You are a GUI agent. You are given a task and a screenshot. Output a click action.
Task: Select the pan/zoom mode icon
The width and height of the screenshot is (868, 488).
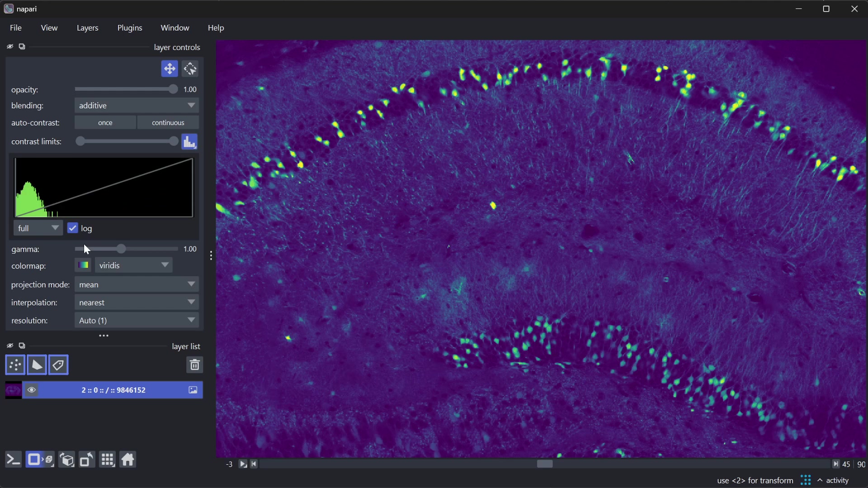[169, 69]
